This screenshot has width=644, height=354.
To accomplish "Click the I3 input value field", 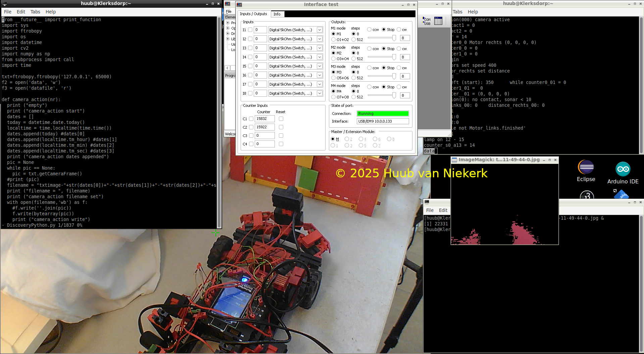I will (x=260, y=48).
